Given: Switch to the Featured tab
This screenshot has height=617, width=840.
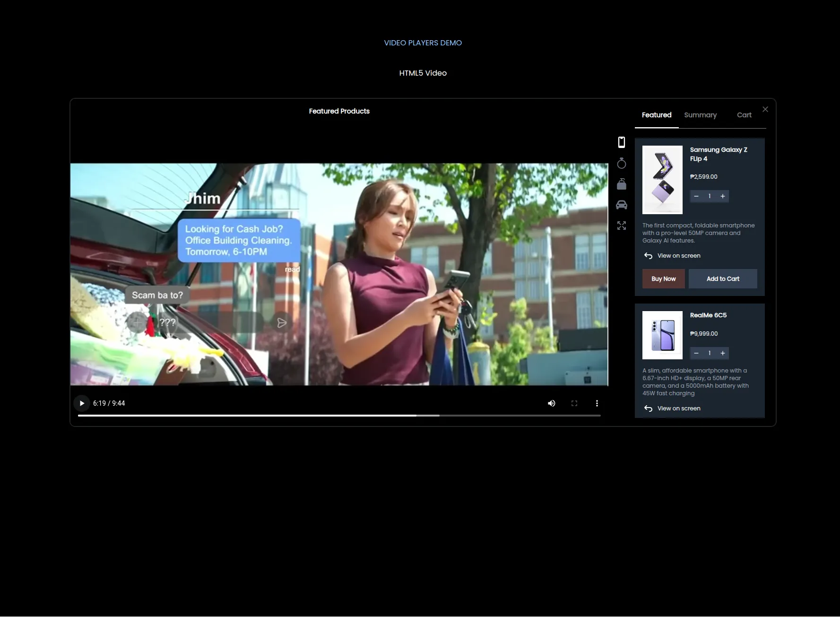Looking at the screenshot, I should pos(657,115).
